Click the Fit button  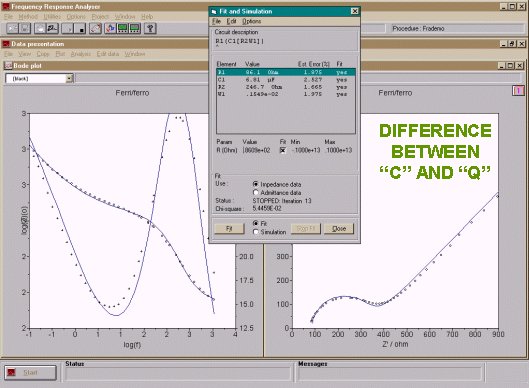(229, 228)
